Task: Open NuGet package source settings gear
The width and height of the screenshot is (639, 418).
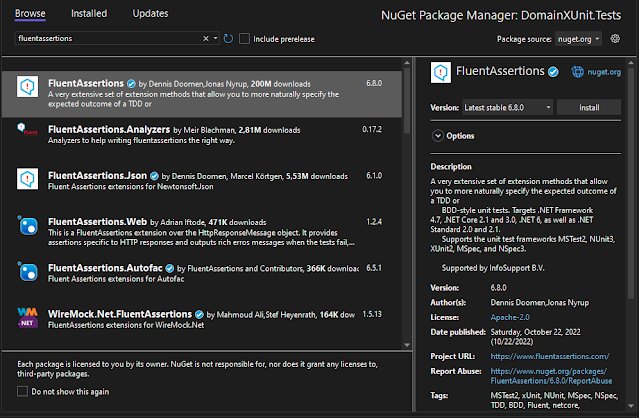Action: click(x=615, y=39)
